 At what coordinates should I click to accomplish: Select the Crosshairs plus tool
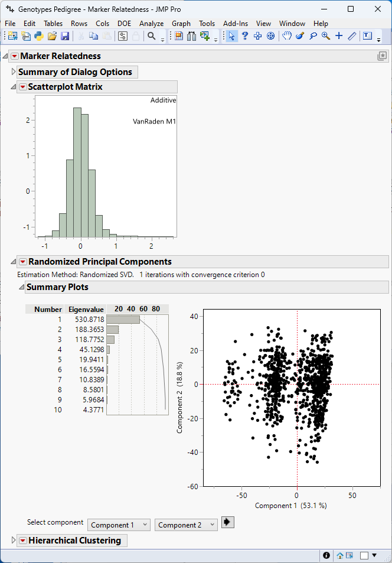(339, 36)
